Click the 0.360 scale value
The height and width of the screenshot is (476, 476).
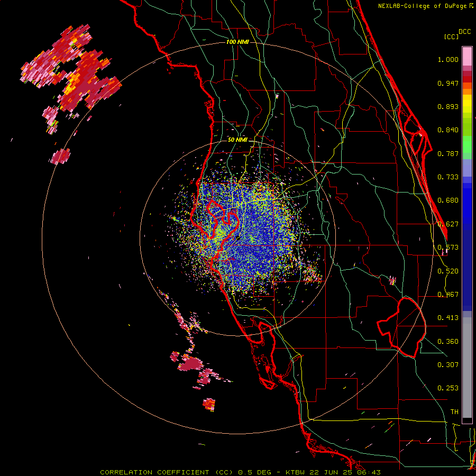coord(448,341)
